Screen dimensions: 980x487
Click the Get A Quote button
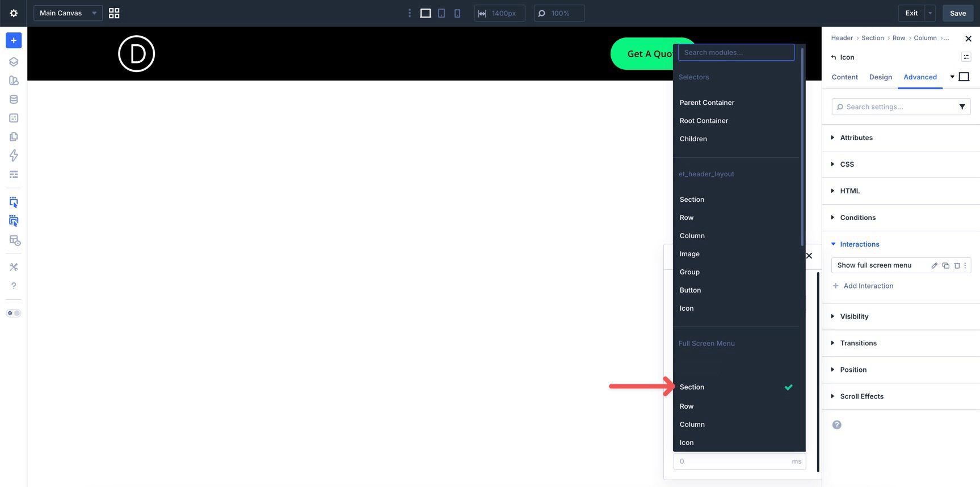642,54
